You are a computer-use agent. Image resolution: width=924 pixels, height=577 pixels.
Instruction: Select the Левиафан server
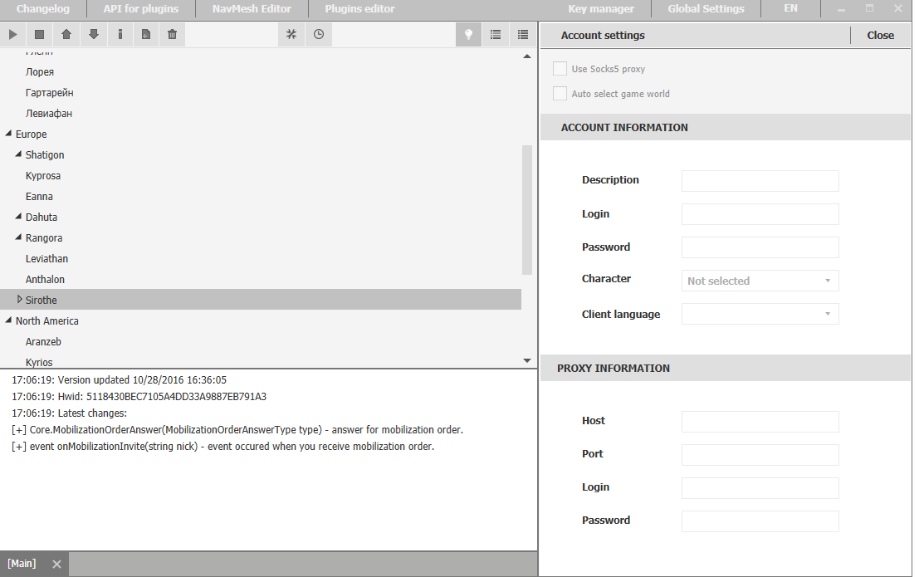tap(49, 113)
